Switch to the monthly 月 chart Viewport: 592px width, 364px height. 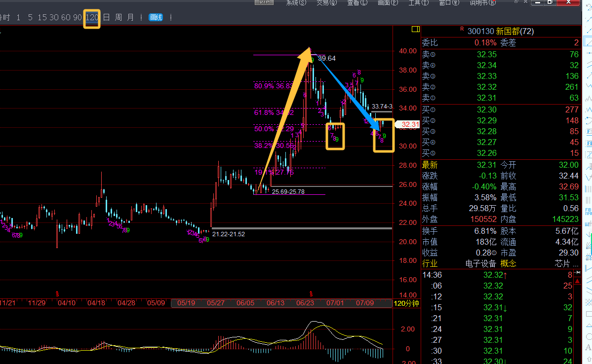coord(131,17)
